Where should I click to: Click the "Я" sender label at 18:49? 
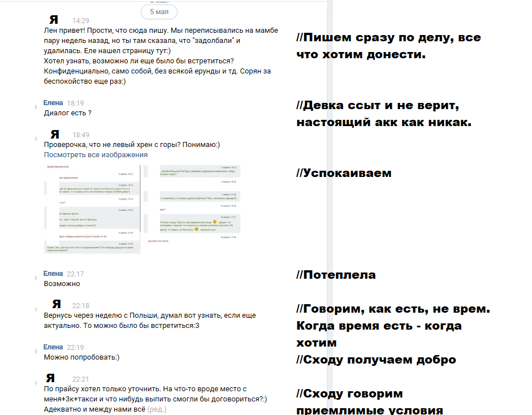click(55, 135)
